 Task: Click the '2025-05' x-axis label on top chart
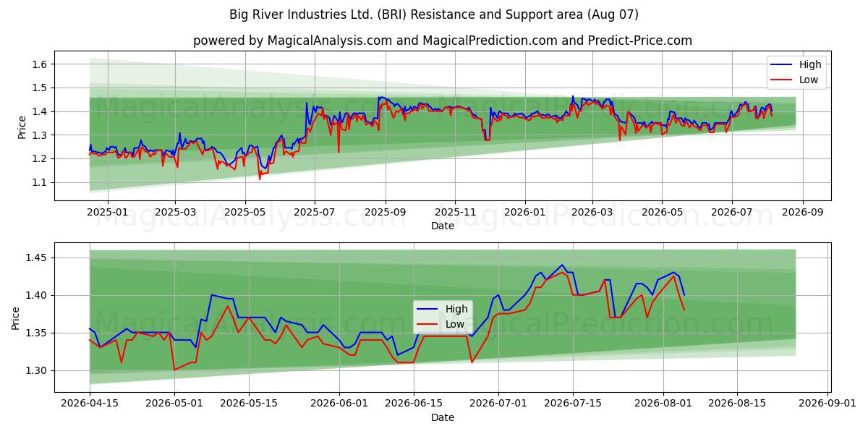pos(244,212)
